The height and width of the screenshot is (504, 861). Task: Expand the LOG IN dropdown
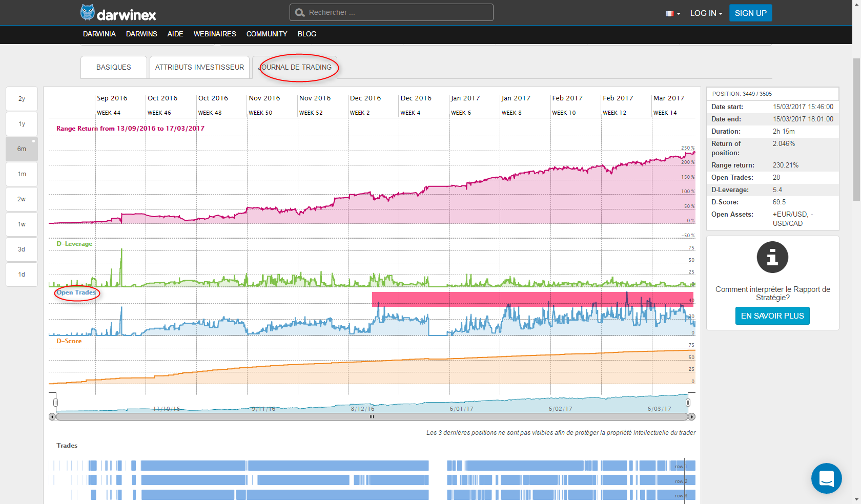click(x=706, y=13)
